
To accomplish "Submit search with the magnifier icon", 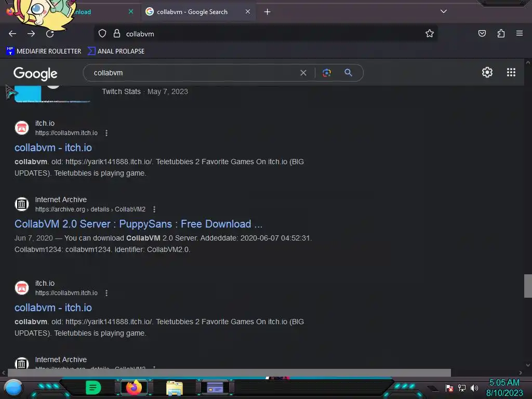I will [x=348, y=73].
